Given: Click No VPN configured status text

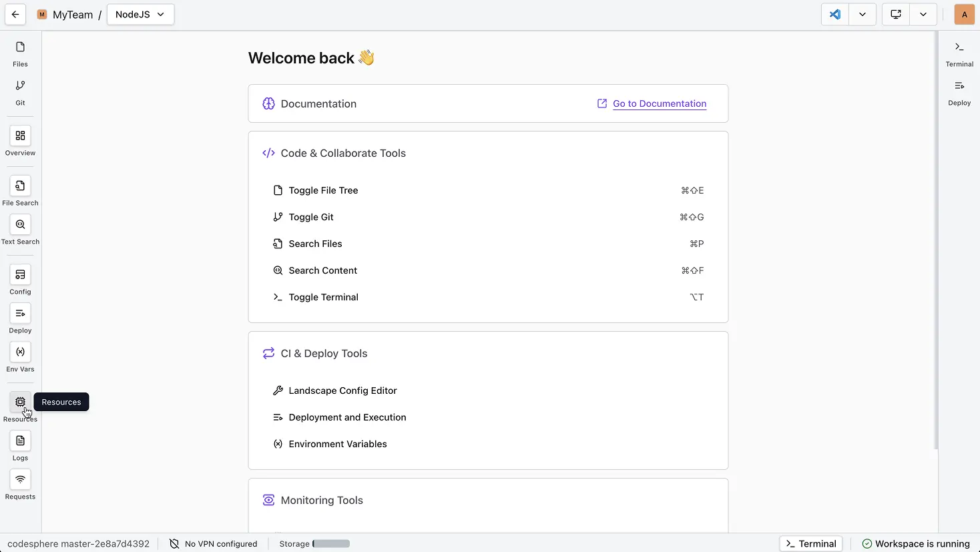Looking at the screenshot, I should tap(221, 544).
